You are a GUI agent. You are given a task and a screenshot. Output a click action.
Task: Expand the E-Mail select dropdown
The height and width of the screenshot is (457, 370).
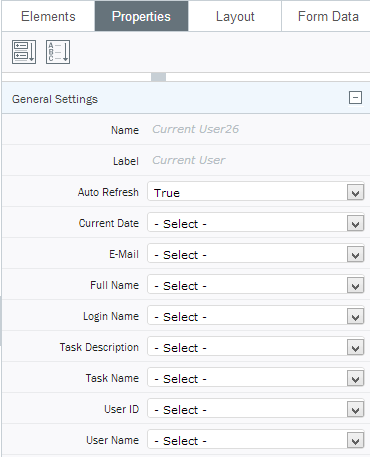click(x=256, y=254)
